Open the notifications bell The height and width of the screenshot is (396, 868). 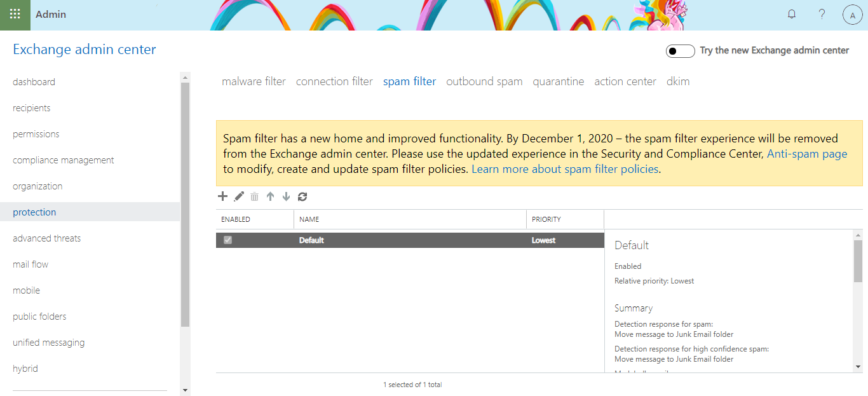pyautogui.click(x=792, y=14)
